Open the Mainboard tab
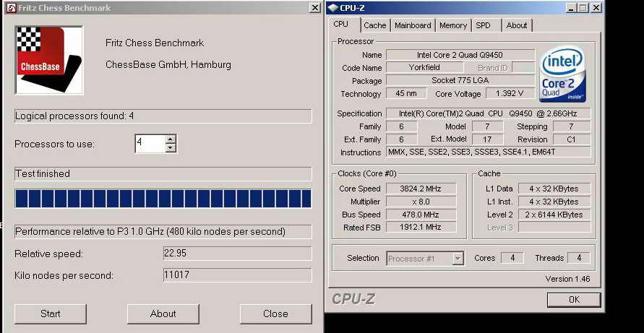The image size is (644, 333). coord(413,25)
